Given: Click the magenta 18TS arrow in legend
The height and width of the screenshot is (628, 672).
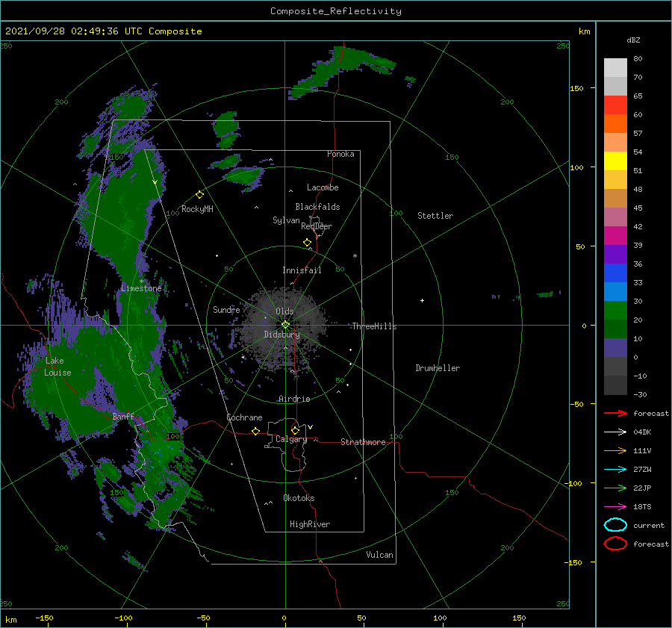Looking at the screenshot, I should [615, 507].
